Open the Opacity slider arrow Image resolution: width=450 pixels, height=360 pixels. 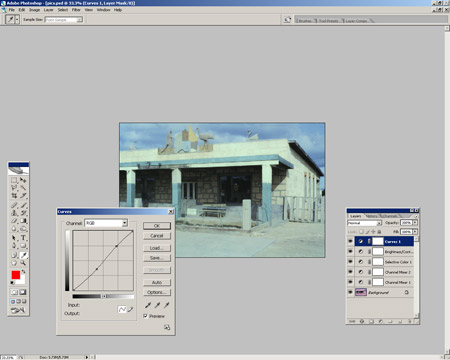(415, 222)
